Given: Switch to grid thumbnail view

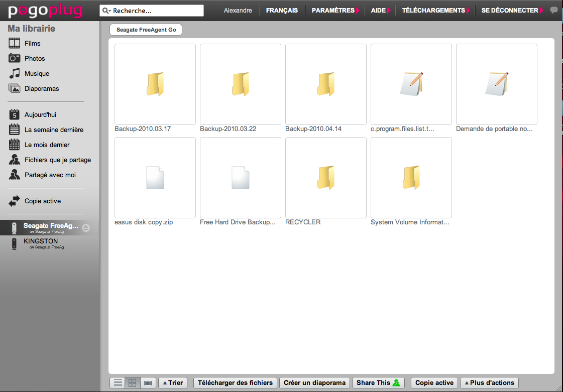Looking at the screenshot, I should click(x=133, y=382).
